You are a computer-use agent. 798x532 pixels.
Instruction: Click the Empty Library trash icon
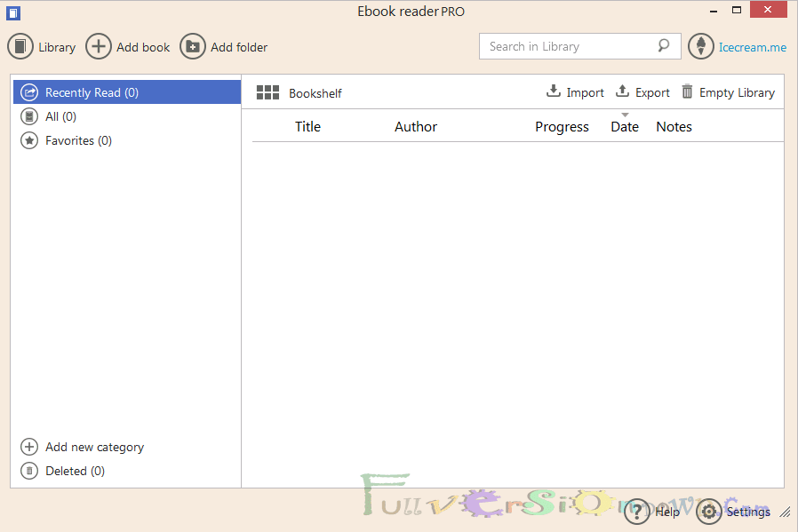pos(687,91)
